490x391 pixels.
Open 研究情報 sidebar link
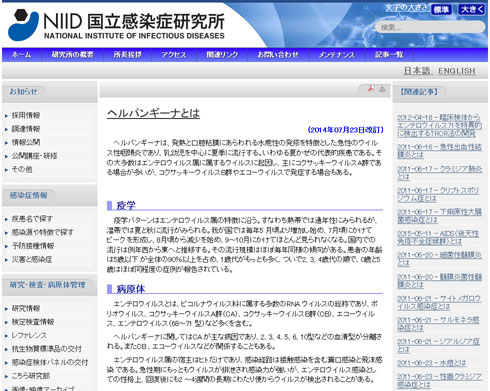[26, 308]
